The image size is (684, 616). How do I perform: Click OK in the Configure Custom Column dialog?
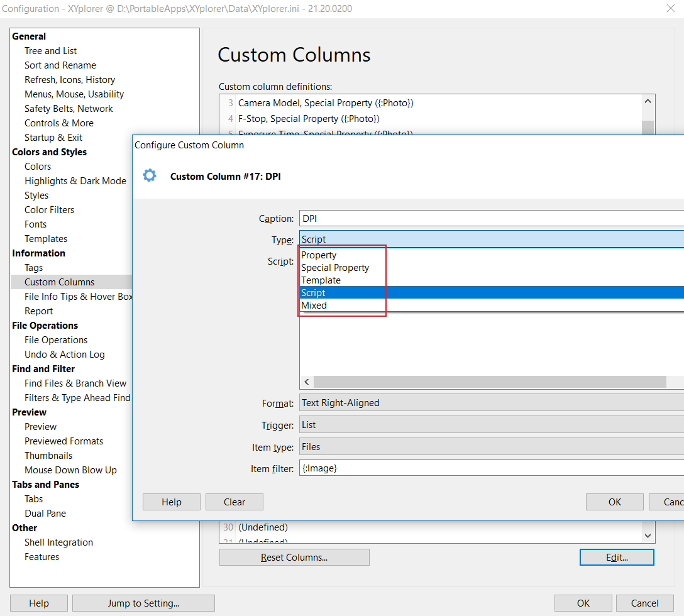click(614, 502)
